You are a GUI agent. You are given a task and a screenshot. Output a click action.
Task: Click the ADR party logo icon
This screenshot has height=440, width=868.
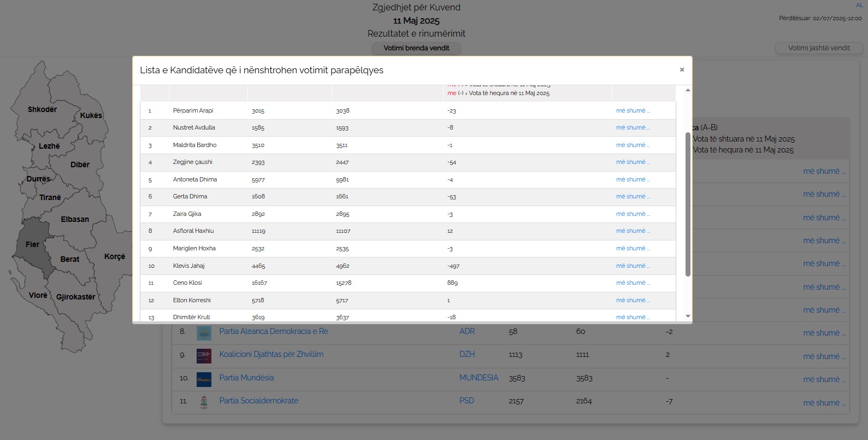pos(204,332)
